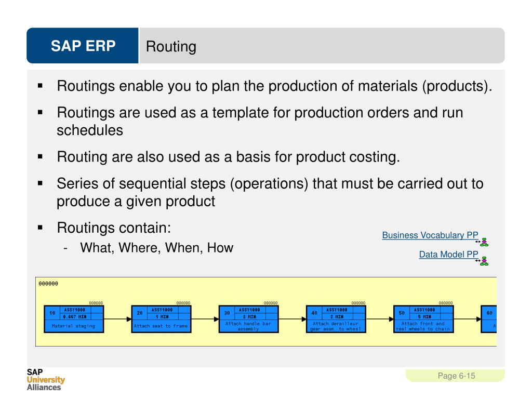Select operation 50 Attach front and rear wheels
The image size is (532, 399).
point(423,319)
